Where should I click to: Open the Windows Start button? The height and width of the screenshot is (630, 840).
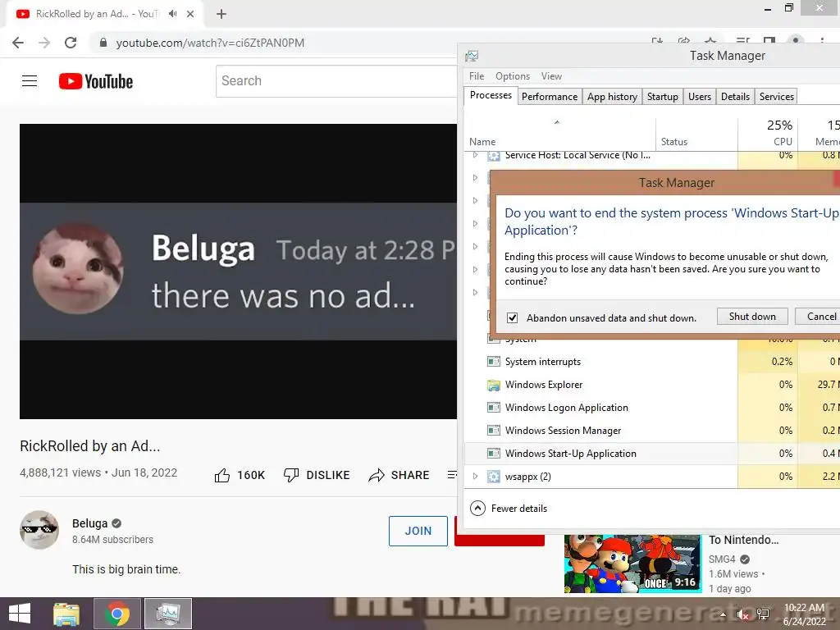[20, 614]
